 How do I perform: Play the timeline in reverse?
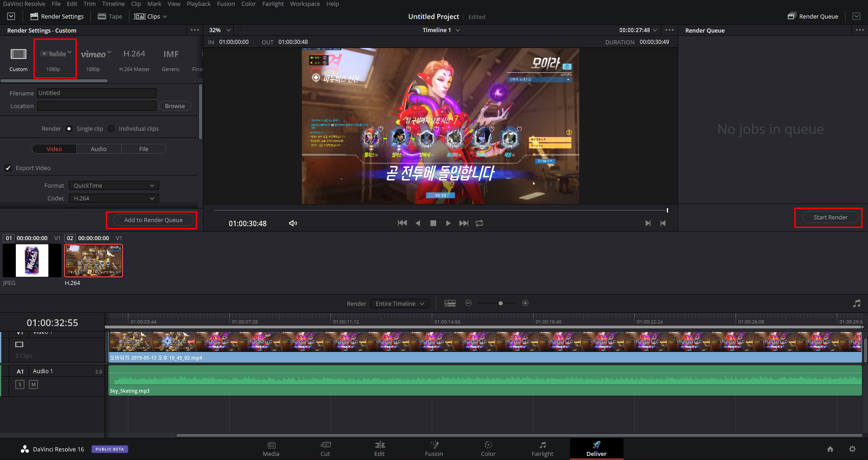point(418,223)
